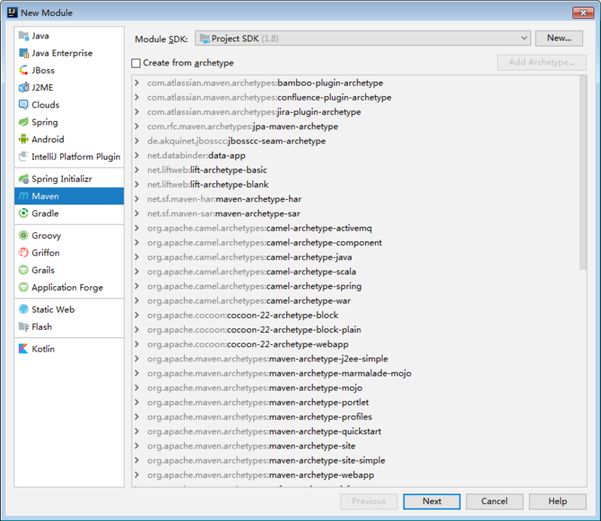This screenshot has height=521, width=601.
Task: Enable the Create from archetype checkbox
Action: 136,63
